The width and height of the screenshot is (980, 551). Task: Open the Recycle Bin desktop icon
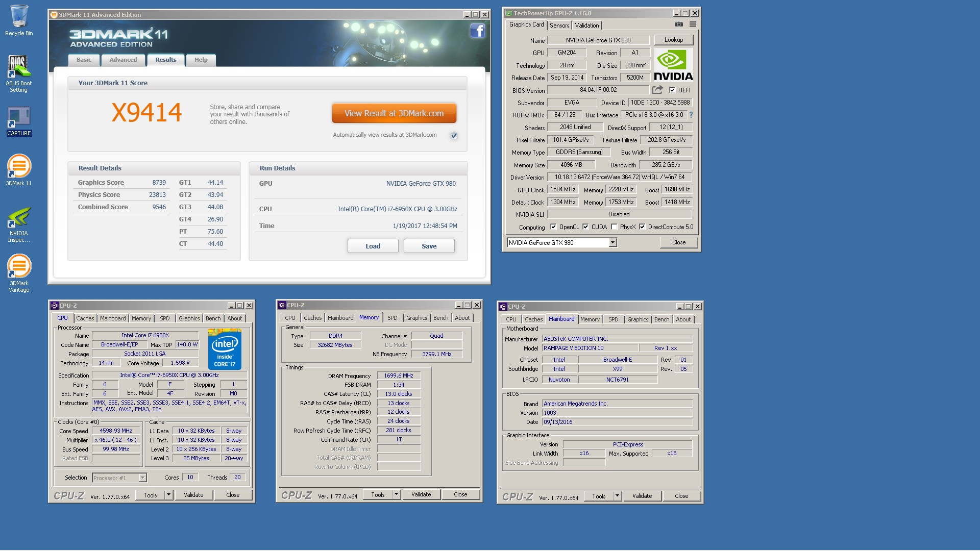[19, 20]
